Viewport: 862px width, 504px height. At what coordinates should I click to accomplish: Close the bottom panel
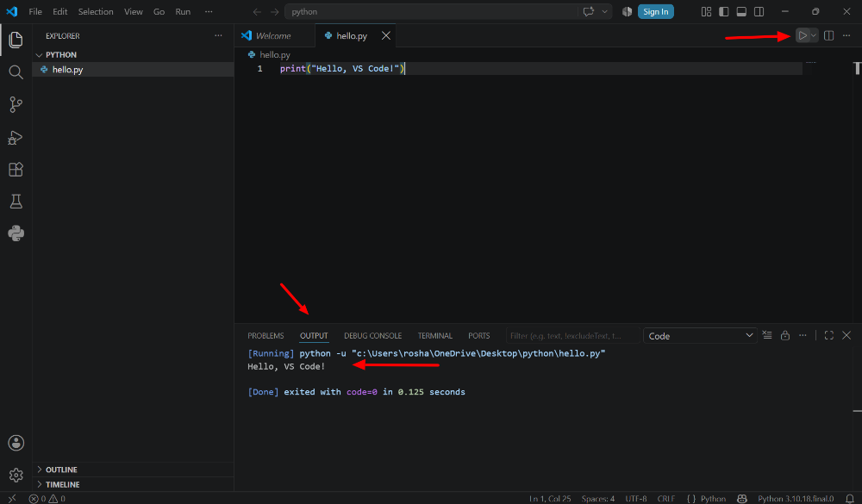(x=846, y=335)
